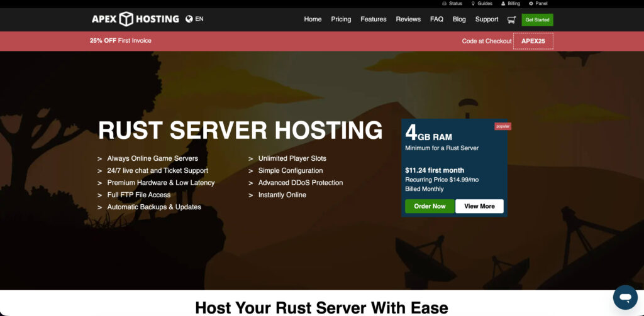The height and width of the screenshot is (316, 644).
Task: Open the Blog page
Action: (459, 19)
